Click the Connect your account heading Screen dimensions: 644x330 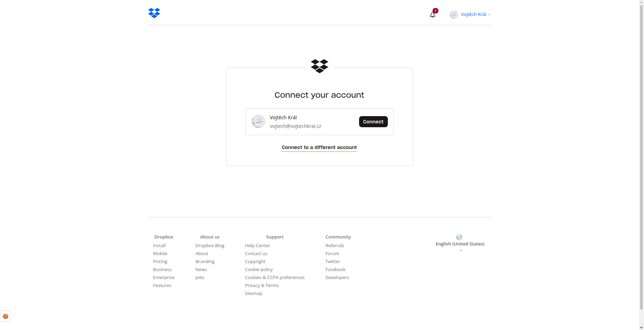(x=319, y=95)
